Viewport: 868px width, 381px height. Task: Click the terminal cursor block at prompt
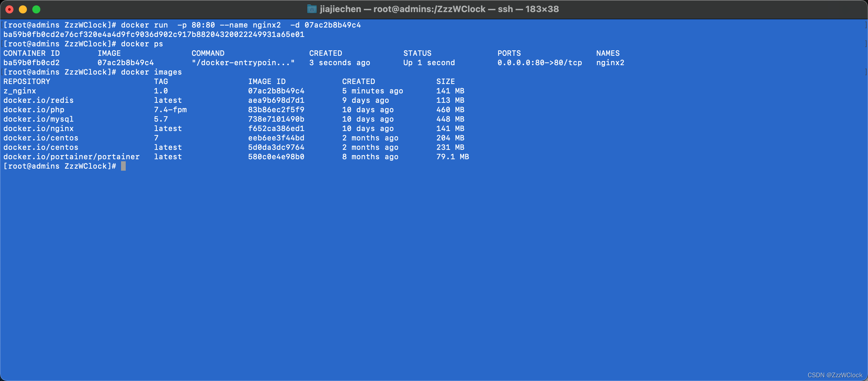(x=123, y=166)
